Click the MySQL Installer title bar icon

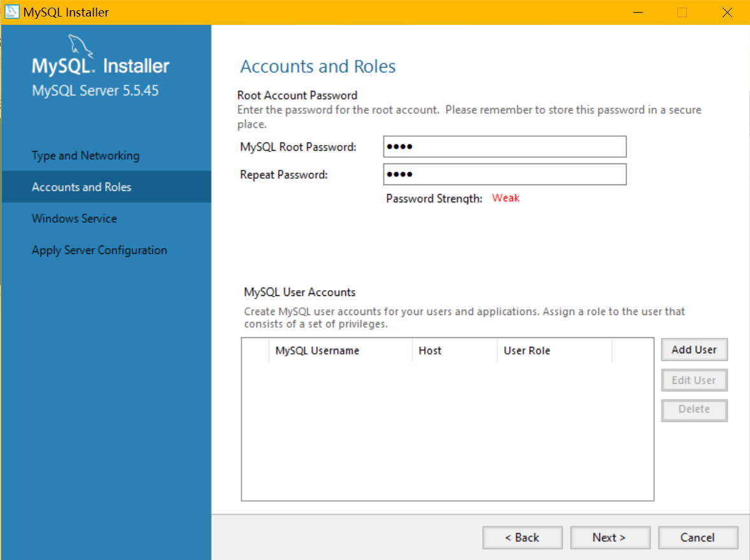12,12
